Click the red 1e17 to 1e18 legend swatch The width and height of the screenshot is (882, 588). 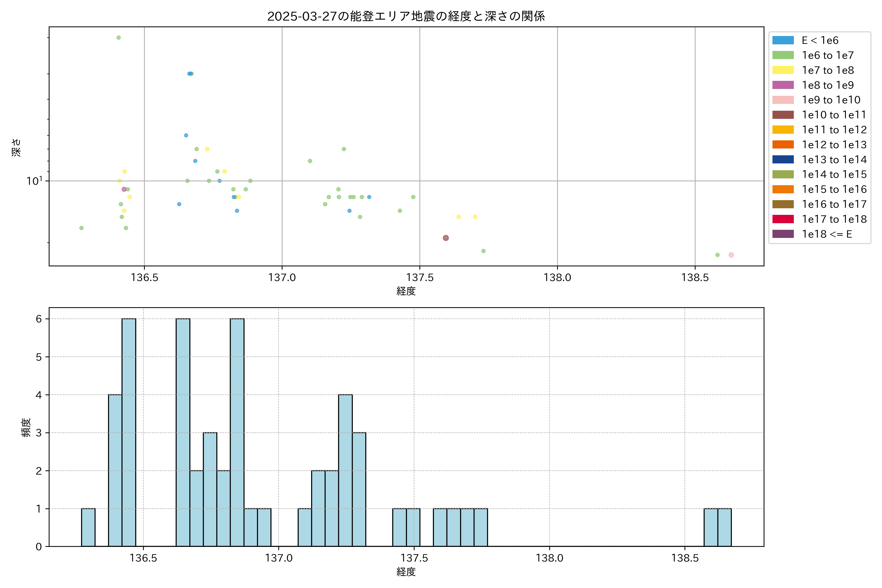(x=783, y=219)
